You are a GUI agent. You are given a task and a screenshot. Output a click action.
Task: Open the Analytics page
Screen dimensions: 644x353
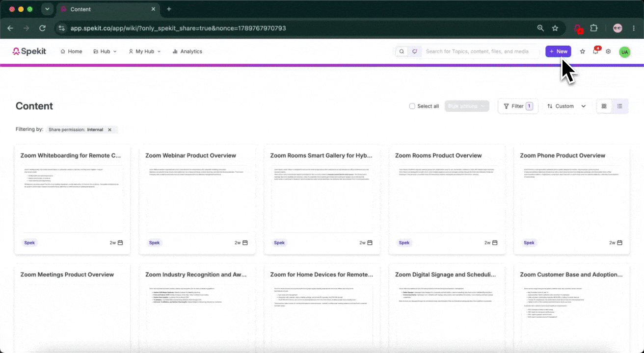(188, 51)
